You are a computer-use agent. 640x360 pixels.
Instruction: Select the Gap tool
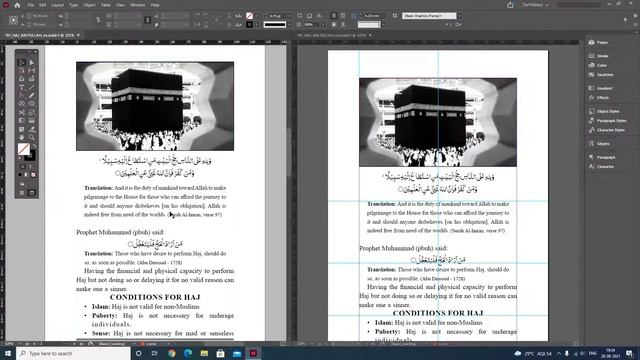[x=31, y=71]
